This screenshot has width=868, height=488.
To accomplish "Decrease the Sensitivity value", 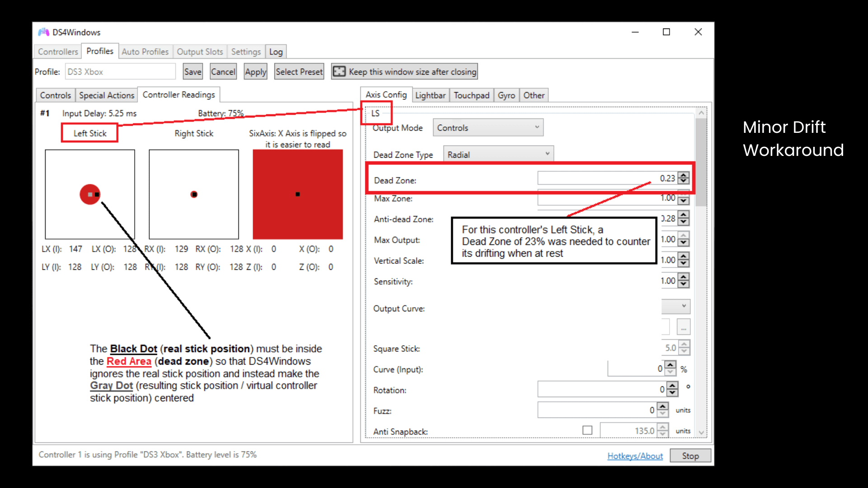I will pos(684,284).
